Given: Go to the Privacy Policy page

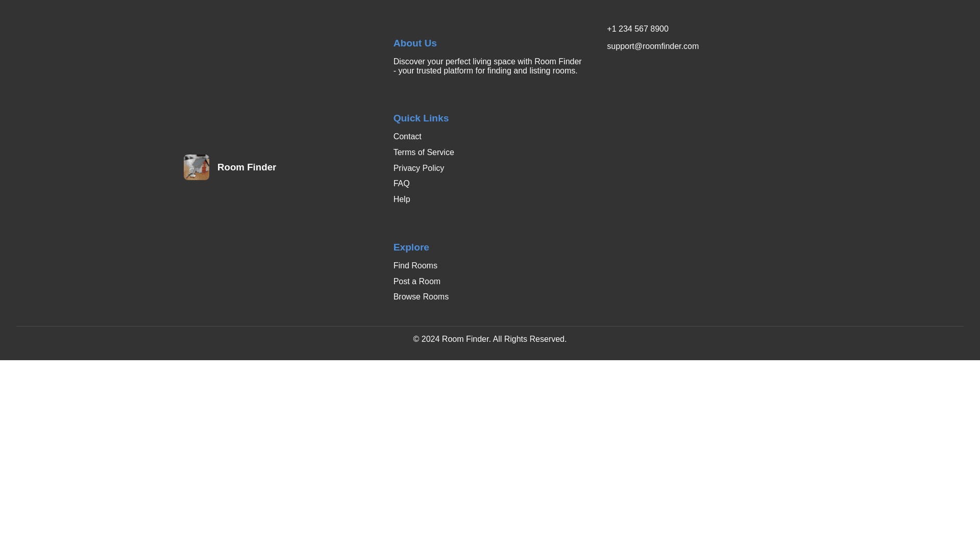Looking at the screenshot, I should tap(419, 168).
